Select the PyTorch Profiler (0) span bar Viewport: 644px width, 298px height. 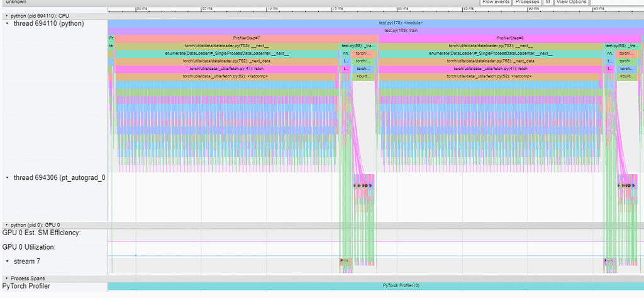tap(376, 285)
